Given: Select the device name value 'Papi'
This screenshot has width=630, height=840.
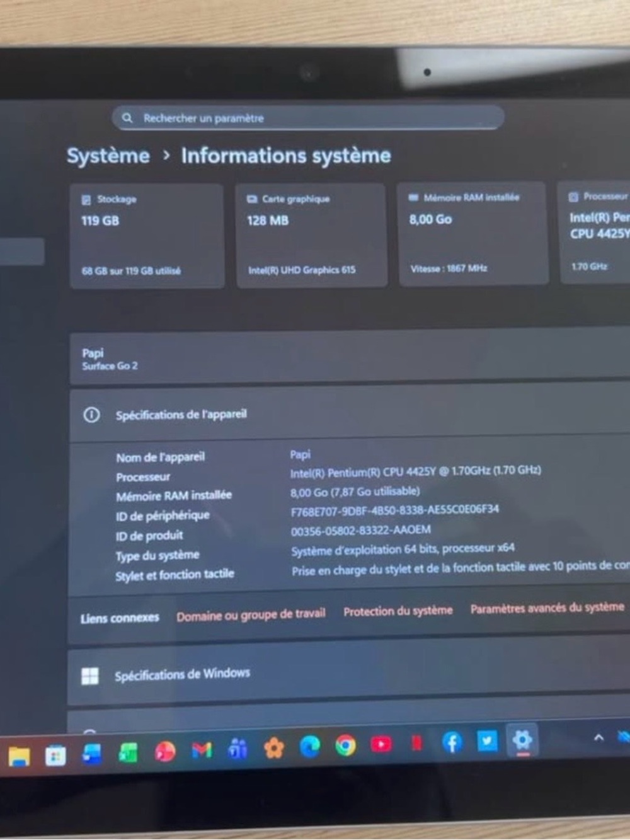Looking at the screenshot, I should [x=300, y=454].
